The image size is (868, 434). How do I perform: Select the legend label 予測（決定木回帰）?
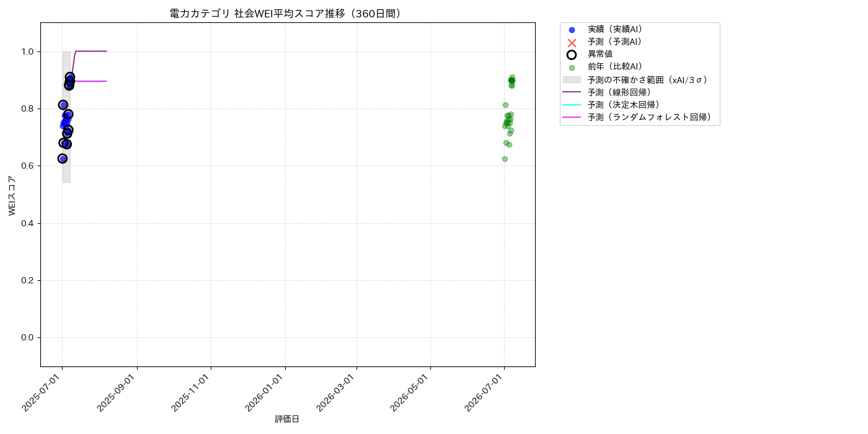coord(624,104)
